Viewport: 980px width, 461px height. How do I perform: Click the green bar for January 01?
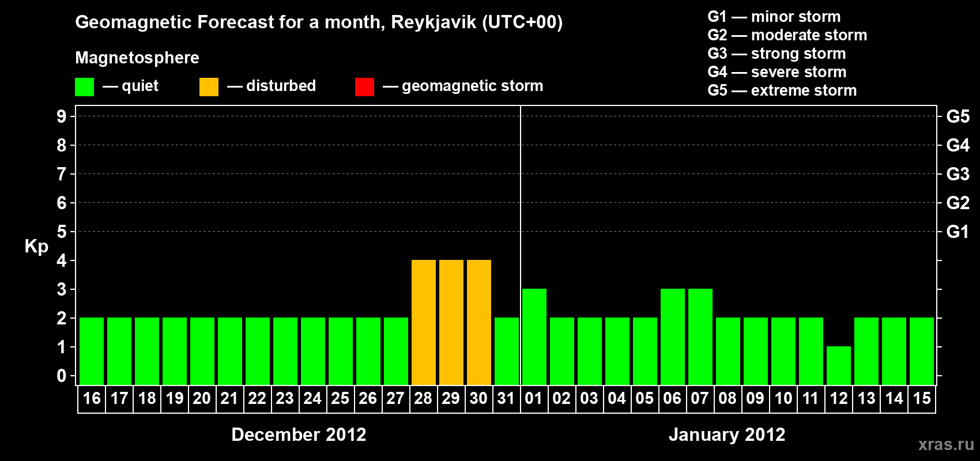[534, 337]
